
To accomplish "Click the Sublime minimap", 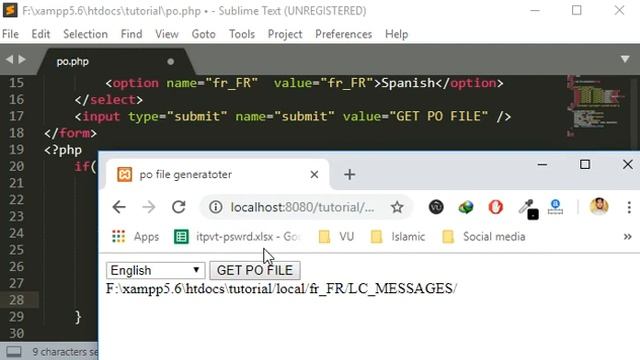I will point(595,107).
